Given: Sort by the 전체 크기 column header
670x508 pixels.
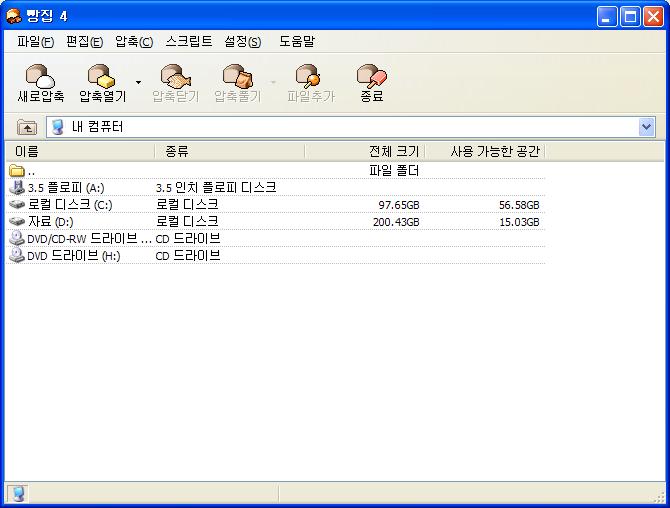Looking at the screenshot, I should tap(364, 151).
